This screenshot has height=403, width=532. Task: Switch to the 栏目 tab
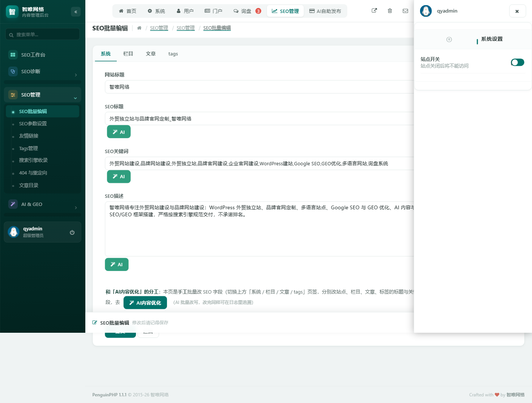pyautogui.click(x=128, y=54)
